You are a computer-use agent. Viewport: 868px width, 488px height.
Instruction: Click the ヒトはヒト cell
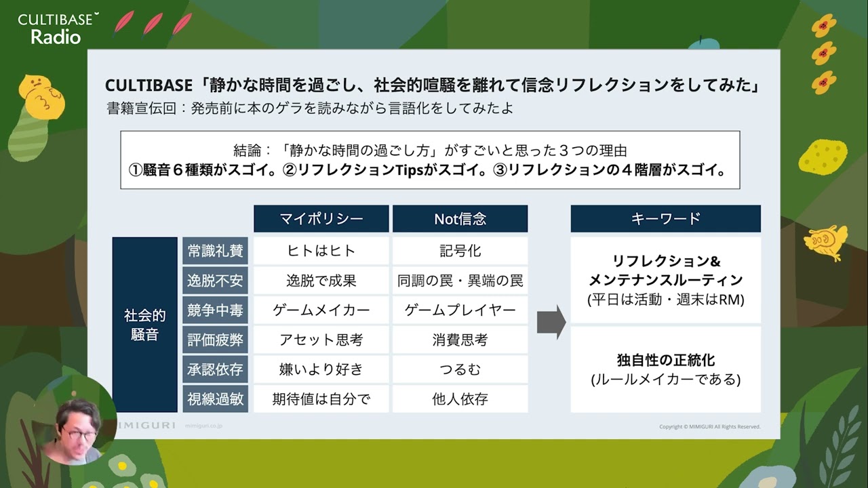click(x=321, y=251)
